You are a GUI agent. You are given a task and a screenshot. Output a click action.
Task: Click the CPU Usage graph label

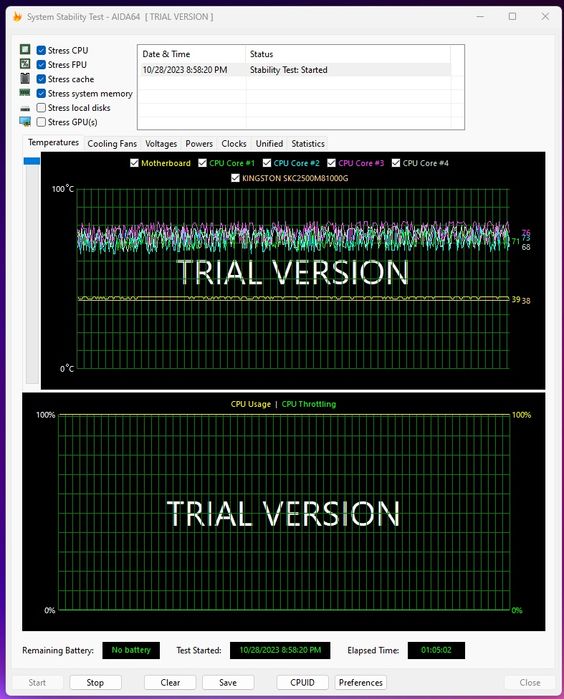point(251,404)
